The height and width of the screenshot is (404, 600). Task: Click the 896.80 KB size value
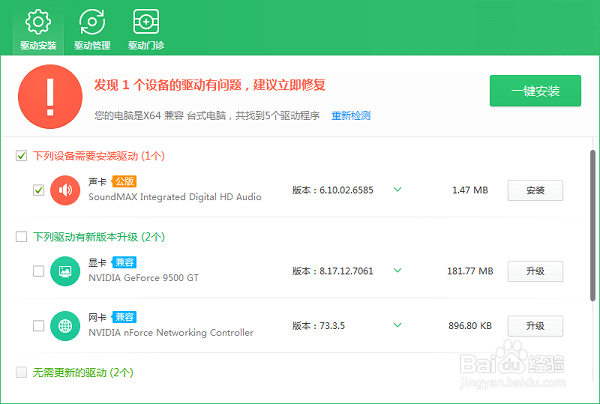pyautogui.click(x=470, y=326)
